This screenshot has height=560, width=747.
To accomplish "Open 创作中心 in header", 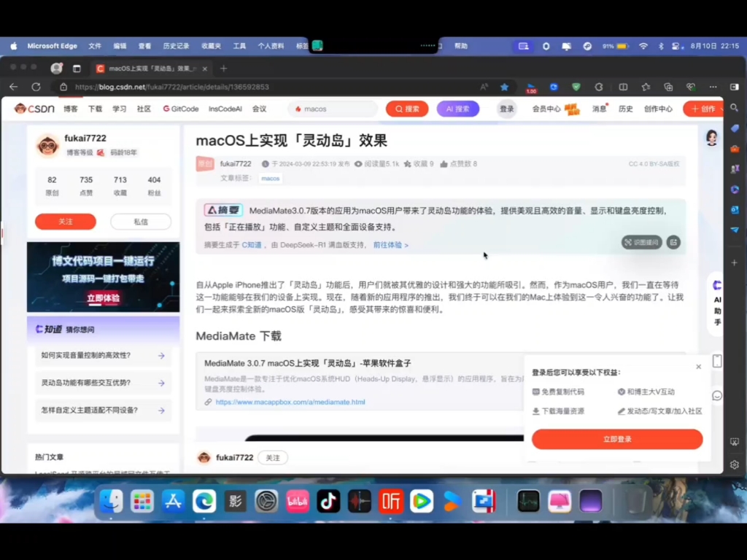I will click(658, 109).
